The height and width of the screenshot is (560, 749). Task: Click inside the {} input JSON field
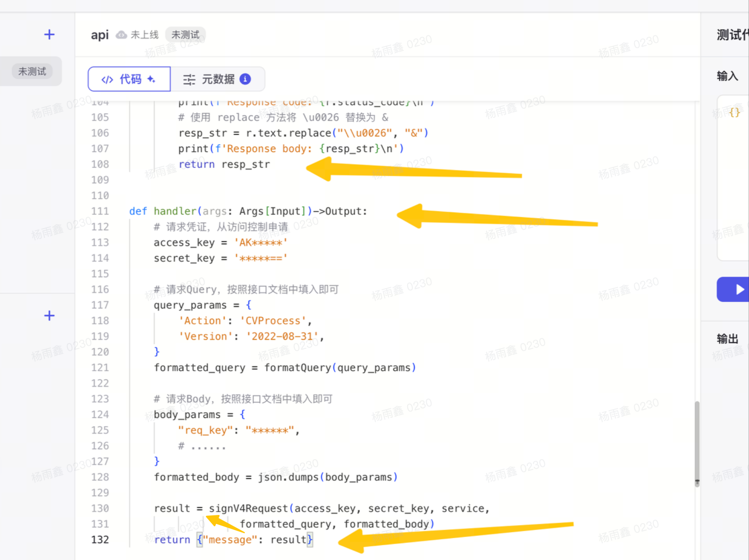click(733, 113)
